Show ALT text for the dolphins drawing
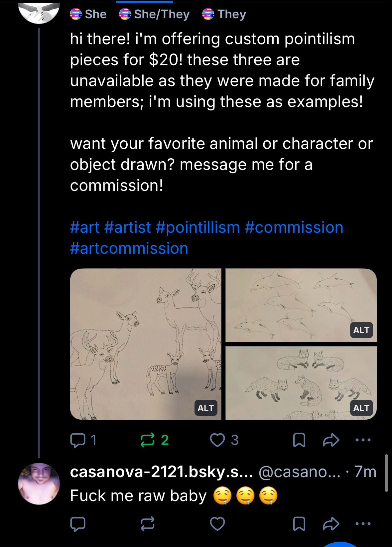The width and height of the screenshot is (392, 547). (361, 330)
